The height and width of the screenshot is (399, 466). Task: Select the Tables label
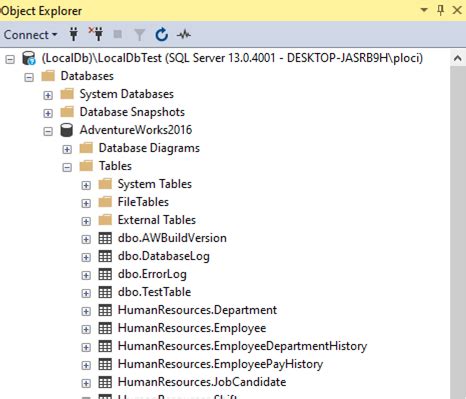pyautogui.click(x=115, y=166)
